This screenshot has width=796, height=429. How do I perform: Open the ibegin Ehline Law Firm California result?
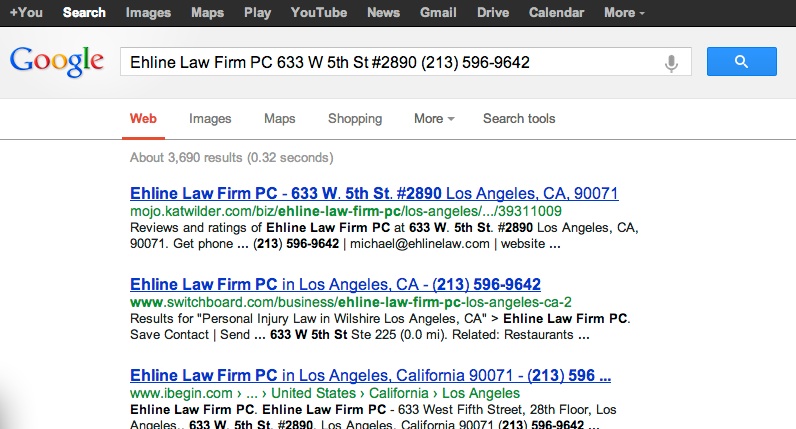coord(371,375)
